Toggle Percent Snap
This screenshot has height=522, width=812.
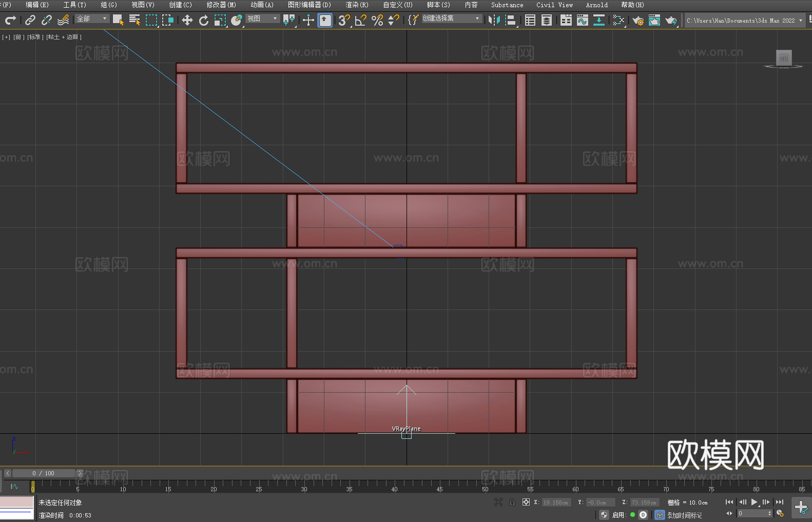click(377, 20)
